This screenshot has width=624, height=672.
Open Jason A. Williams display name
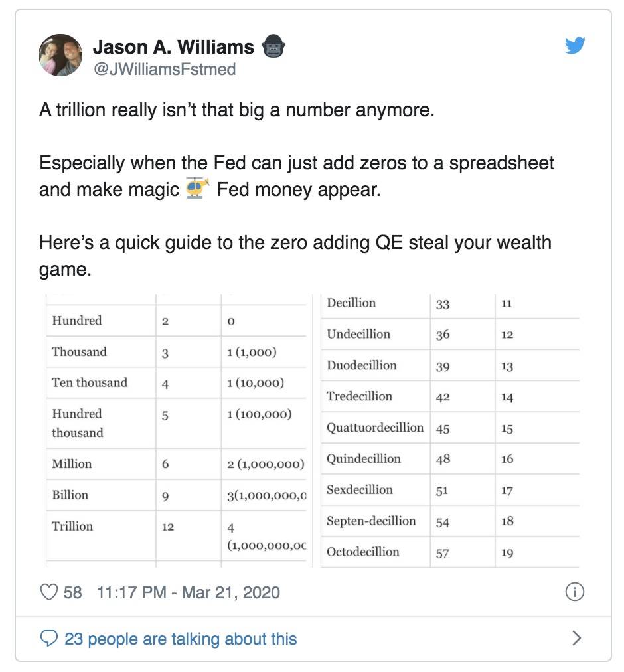pos(173,47)
